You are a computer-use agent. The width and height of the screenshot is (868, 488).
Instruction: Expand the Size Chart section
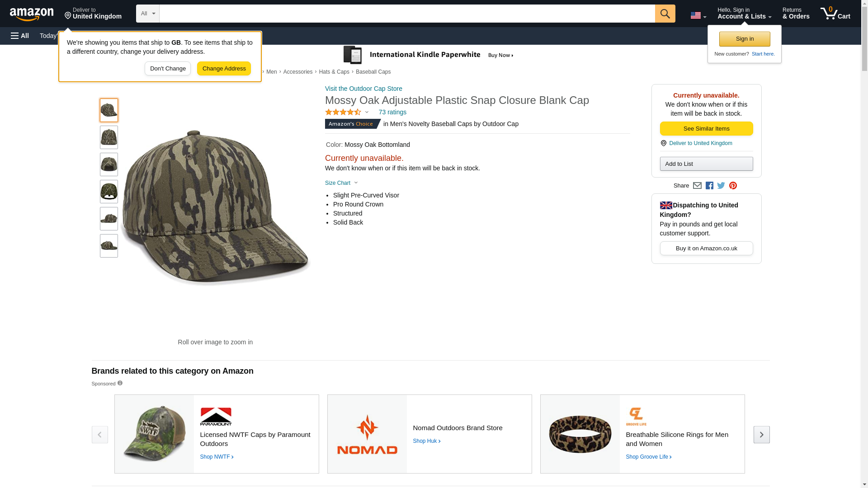point(341,183)
